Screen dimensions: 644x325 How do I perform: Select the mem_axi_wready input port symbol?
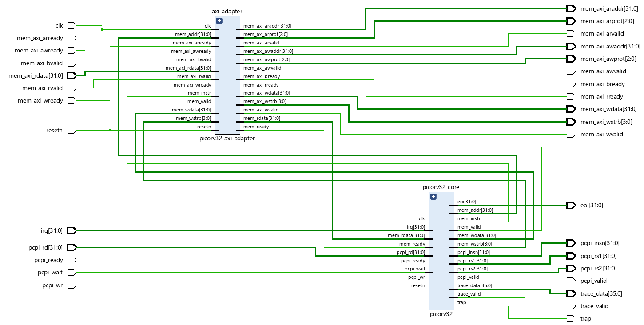tap(72, 100)
